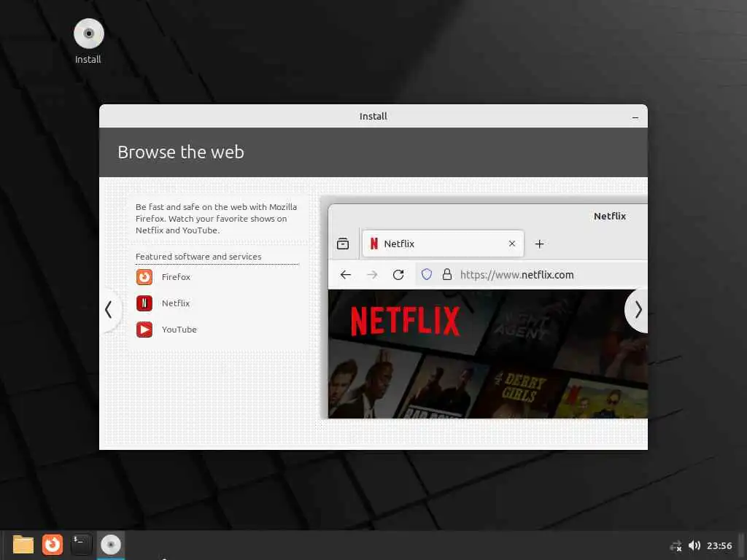
Task: Select the Netflix label in featured list
Action: pyautogui.click(x=176, y=303)
